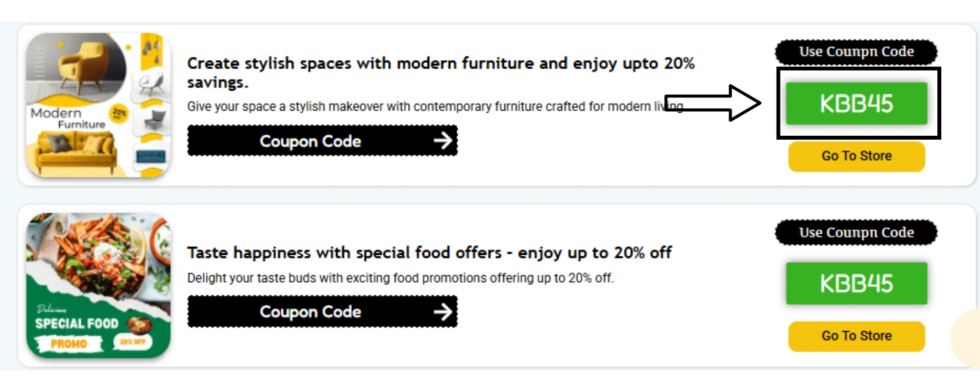Select the top Use Coupon Code label

(x=856, y=52)
